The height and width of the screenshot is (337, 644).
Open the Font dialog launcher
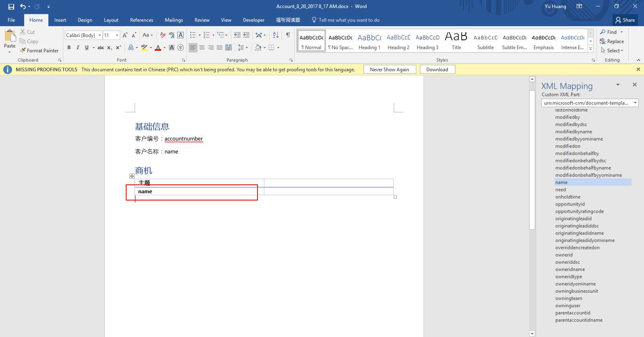coord(183,60)
